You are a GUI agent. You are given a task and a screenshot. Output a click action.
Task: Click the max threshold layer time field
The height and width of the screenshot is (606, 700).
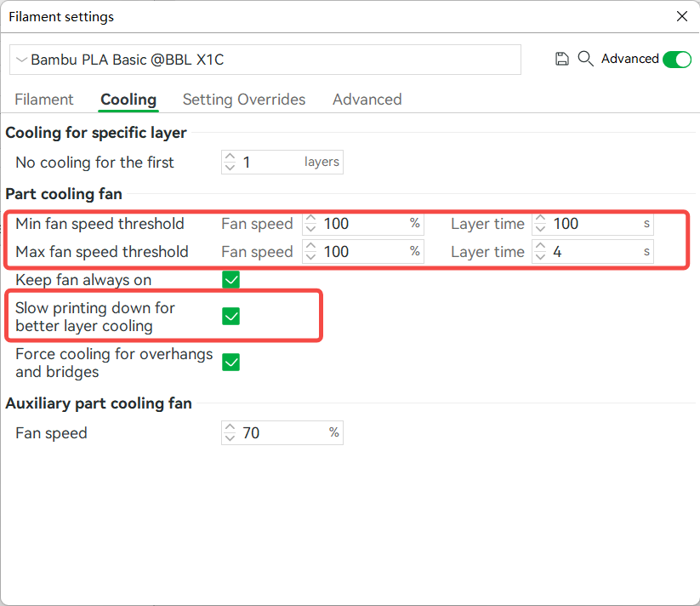[587, 251]
